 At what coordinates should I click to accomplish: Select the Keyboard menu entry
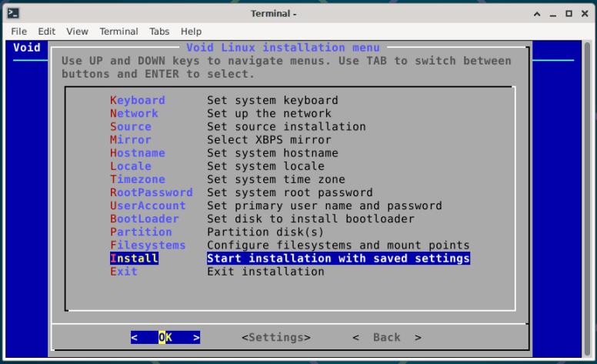pyautogui.click(x=138, y=100)
